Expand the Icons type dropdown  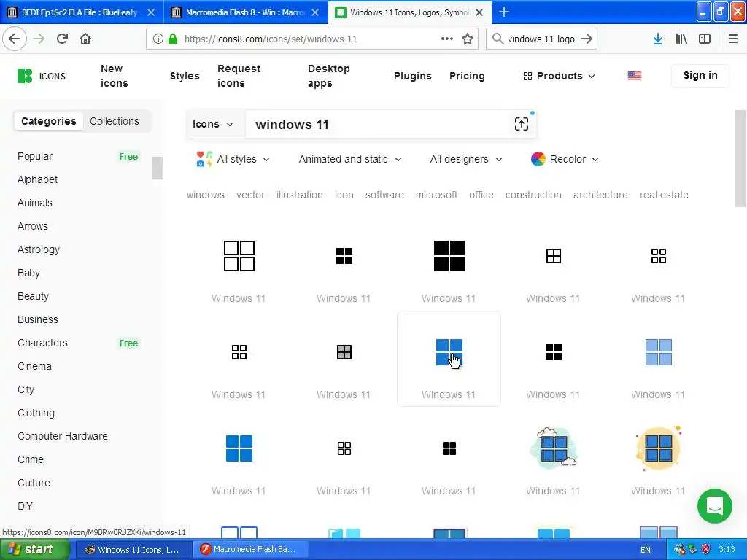click(x=212, y=124)
